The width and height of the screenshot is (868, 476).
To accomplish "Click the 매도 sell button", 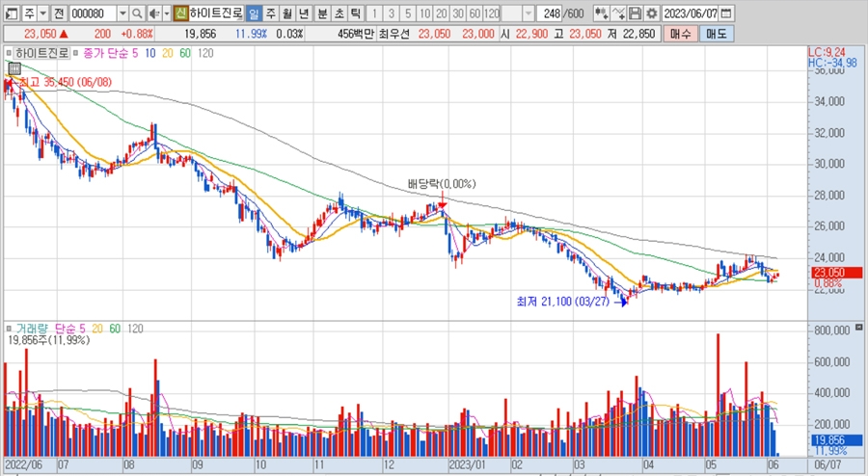I will pyautogui.click(x=716, y=34).
